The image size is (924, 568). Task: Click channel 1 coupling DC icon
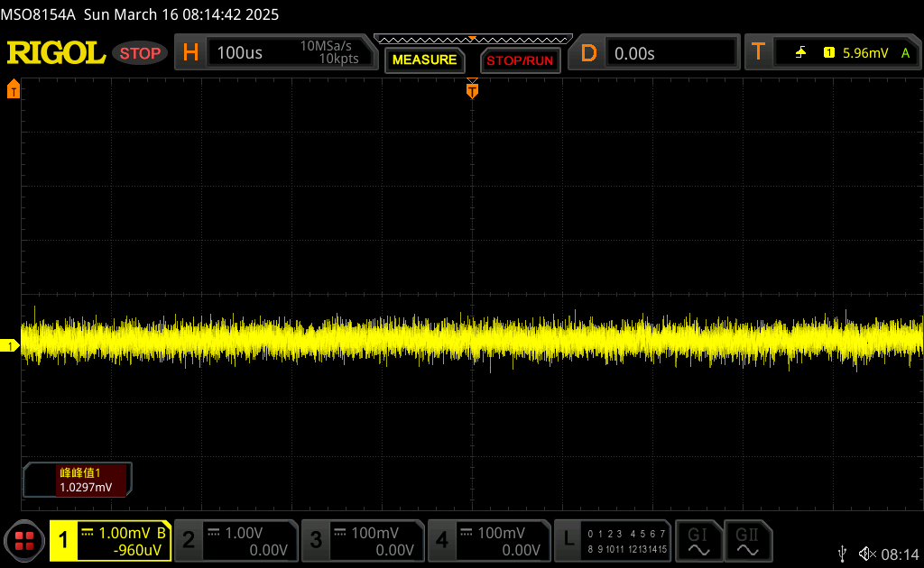pyautogui.click(x=88, y=533)
